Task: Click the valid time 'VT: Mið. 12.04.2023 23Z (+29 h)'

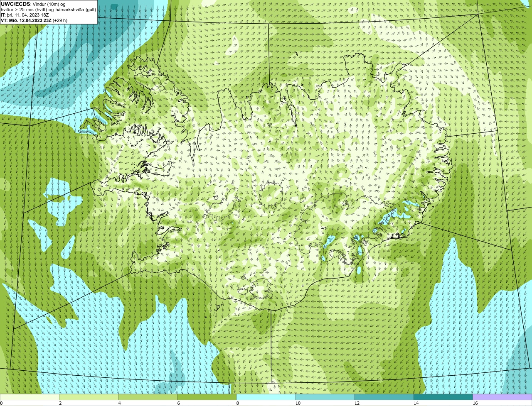Action: pos(34,20)
